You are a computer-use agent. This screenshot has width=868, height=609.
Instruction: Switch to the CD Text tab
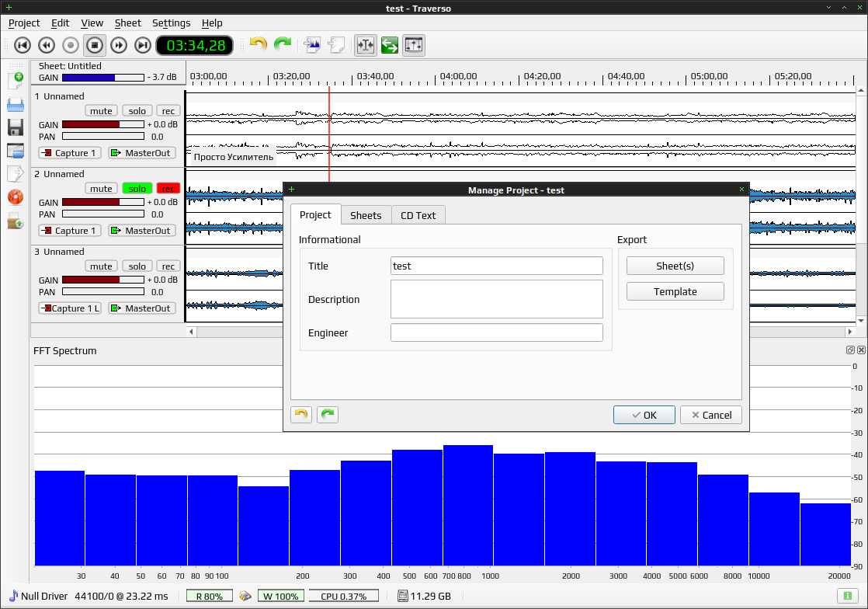(x=418, y=215)
